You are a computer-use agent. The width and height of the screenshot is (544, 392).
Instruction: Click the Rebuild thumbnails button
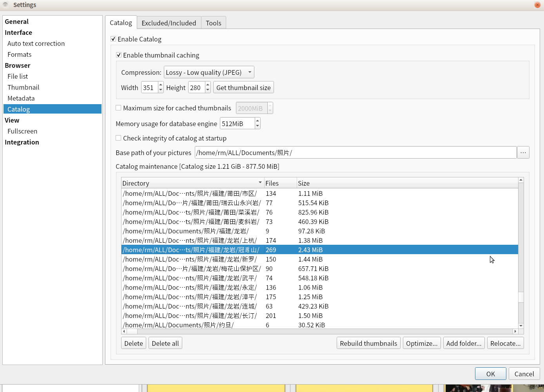point(368,343)
